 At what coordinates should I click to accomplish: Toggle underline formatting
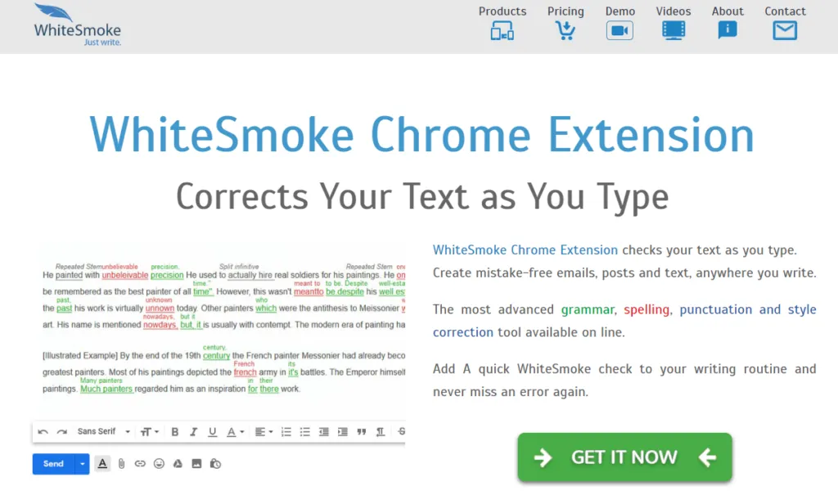(x=212, y=432)
